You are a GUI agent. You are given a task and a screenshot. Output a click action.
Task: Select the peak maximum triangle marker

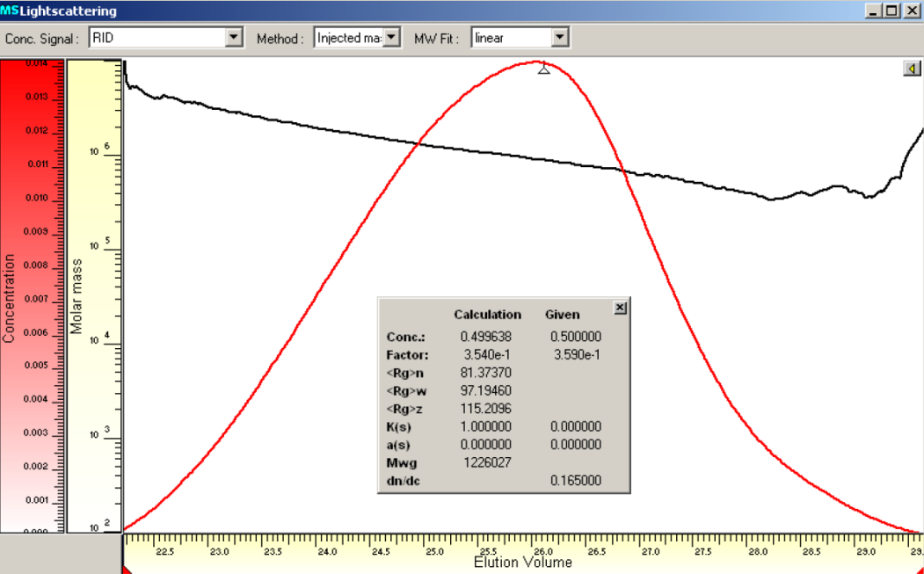(x=543, y=69)
